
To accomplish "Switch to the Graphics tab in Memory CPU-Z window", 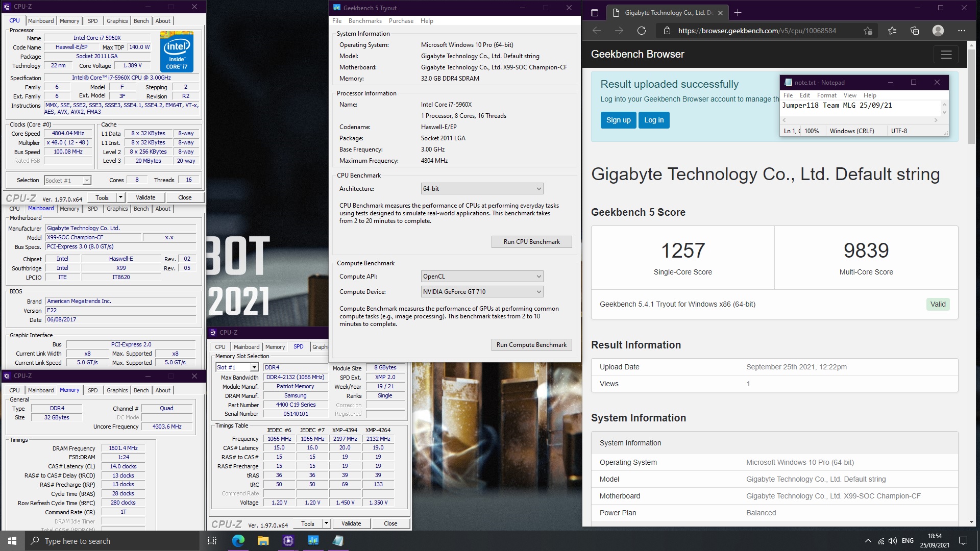I will coord(117,390).
